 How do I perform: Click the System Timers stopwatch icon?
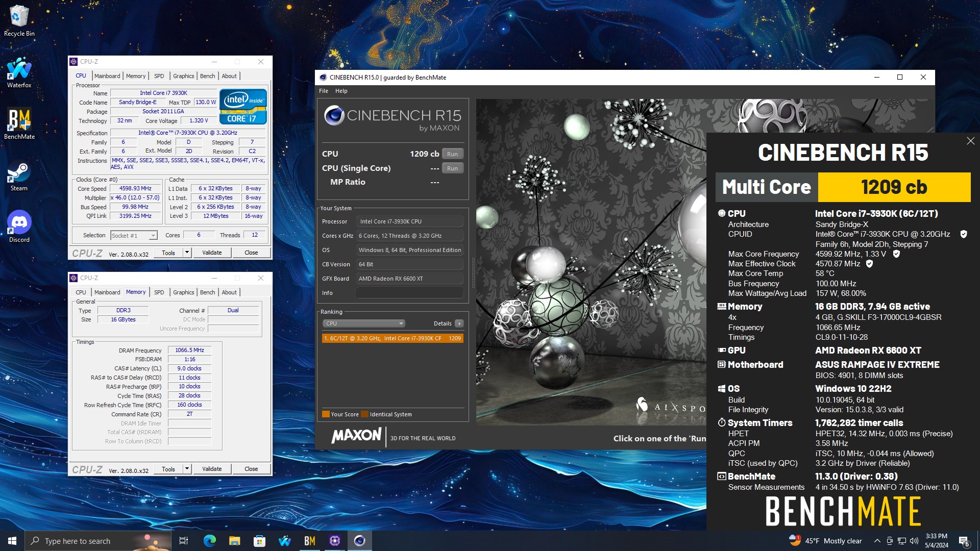coord(721,422)
